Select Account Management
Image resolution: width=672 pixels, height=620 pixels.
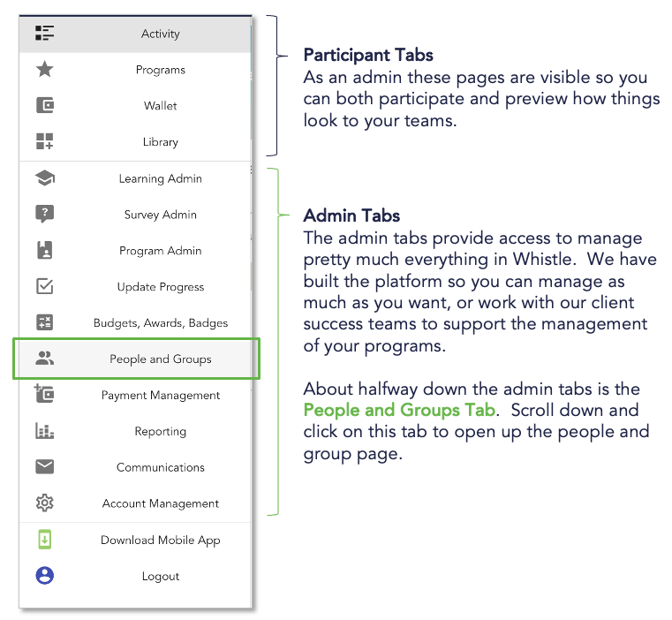tap(135, 503)
